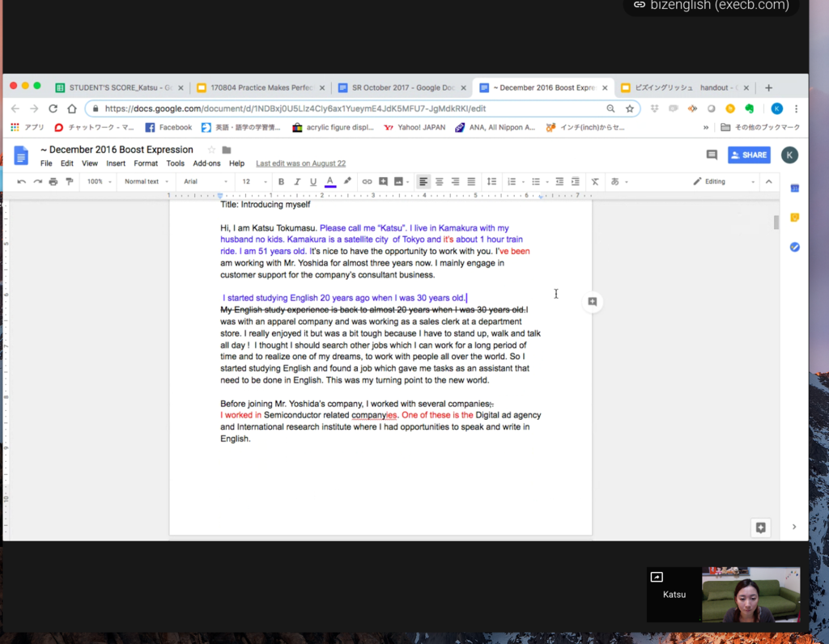Open the Arial font dropdown

(206, 182)
